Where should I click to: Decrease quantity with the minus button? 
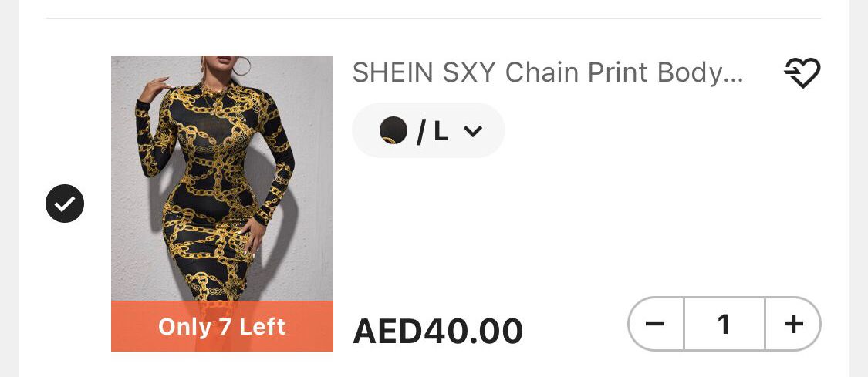(655, 324)
